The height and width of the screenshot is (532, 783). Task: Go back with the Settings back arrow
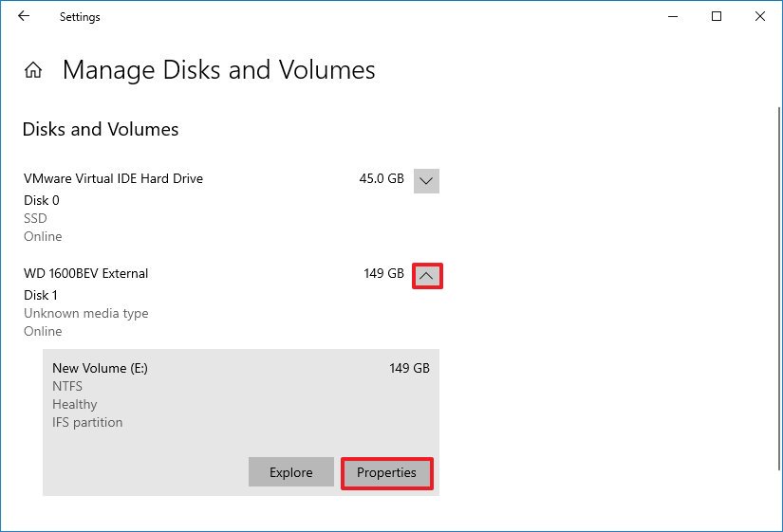24,16
